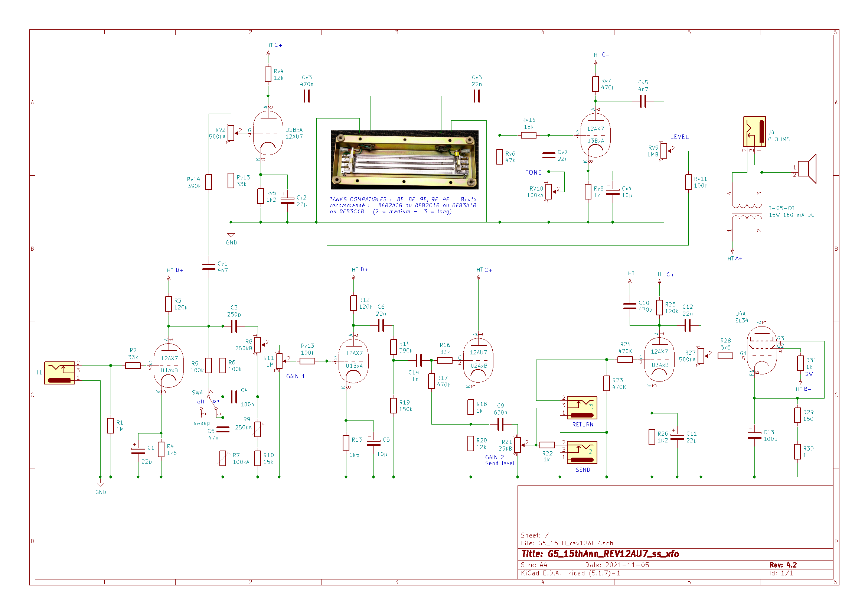This screenshot has width=868, height=614.
Task: Select the T-G5-OT output transformer symbol
Action: 747,212
